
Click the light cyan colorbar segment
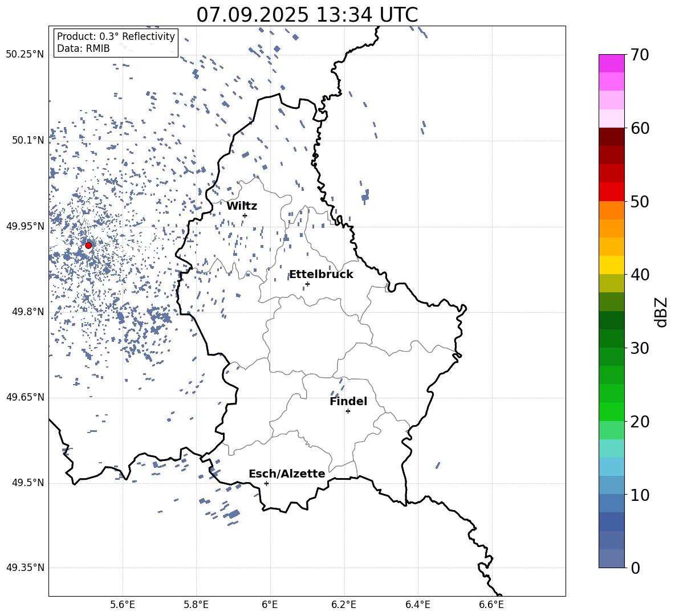click(611, 448)
